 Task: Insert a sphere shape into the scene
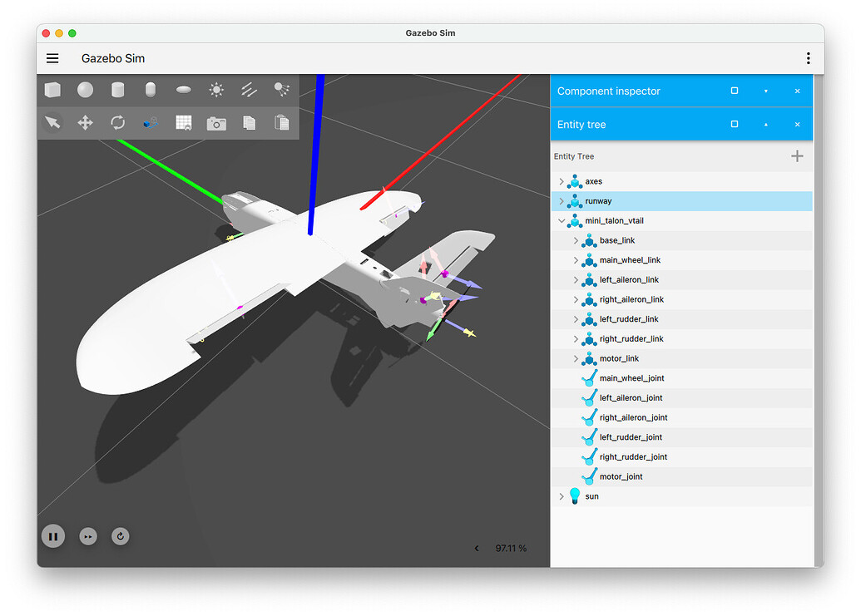[x=85, y=90]
